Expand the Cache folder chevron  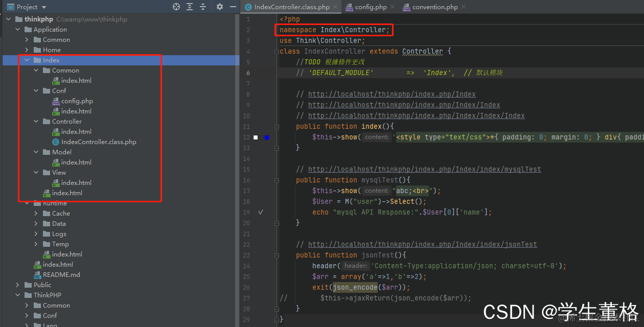click(36, 214)
